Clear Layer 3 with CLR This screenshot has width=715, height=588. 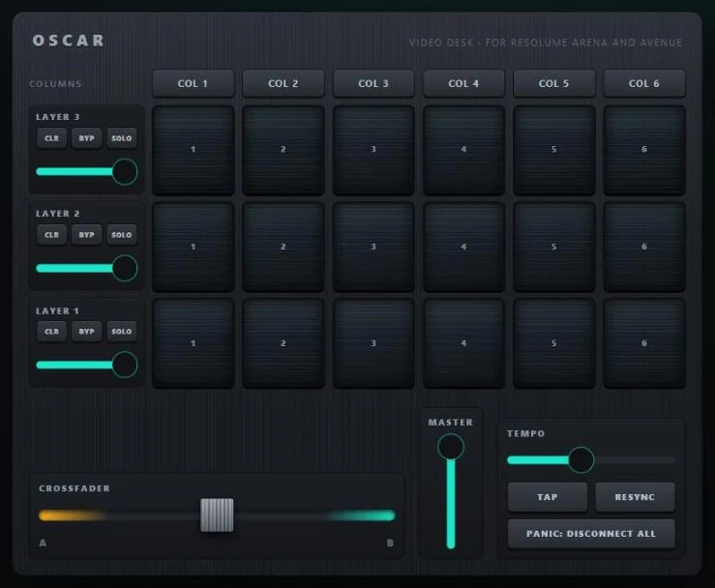coord(51,138)
